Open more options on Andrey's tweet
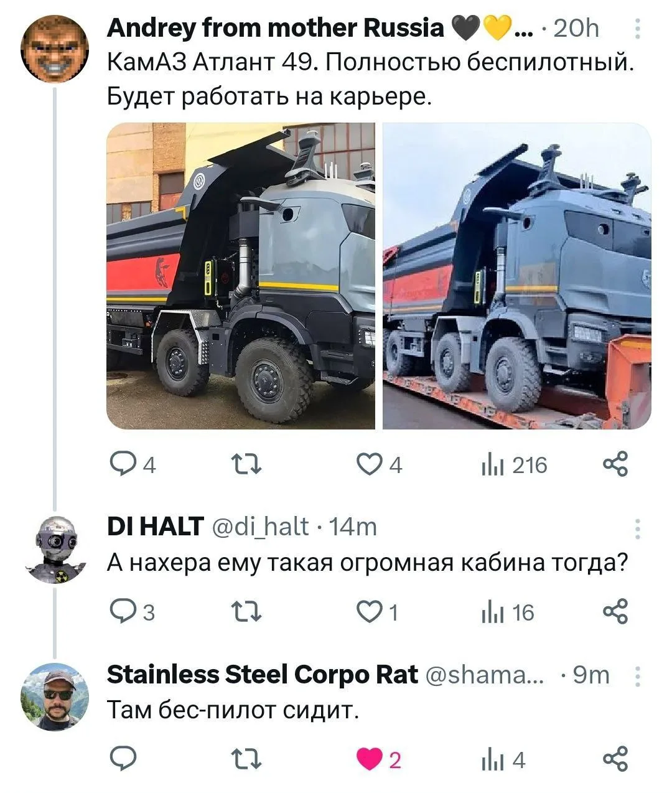672x793 pixels. (637, 29)
